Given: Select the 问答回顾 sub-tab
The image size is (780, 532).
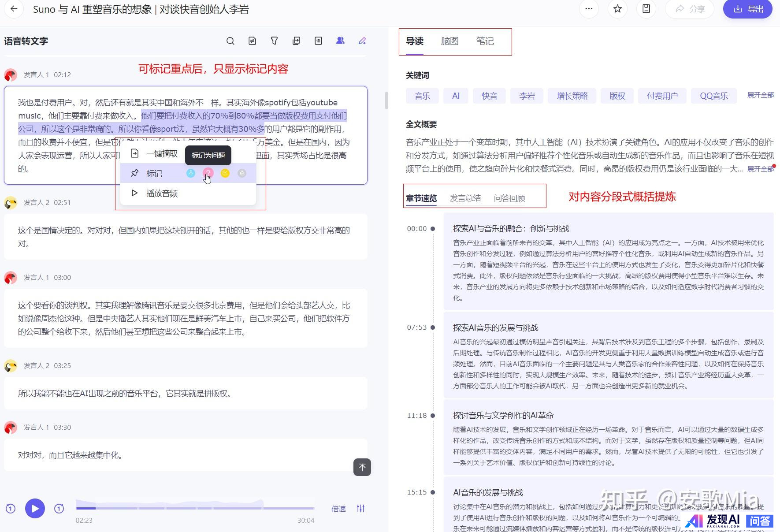Looking at the screenshot, I should pos(509,198).
